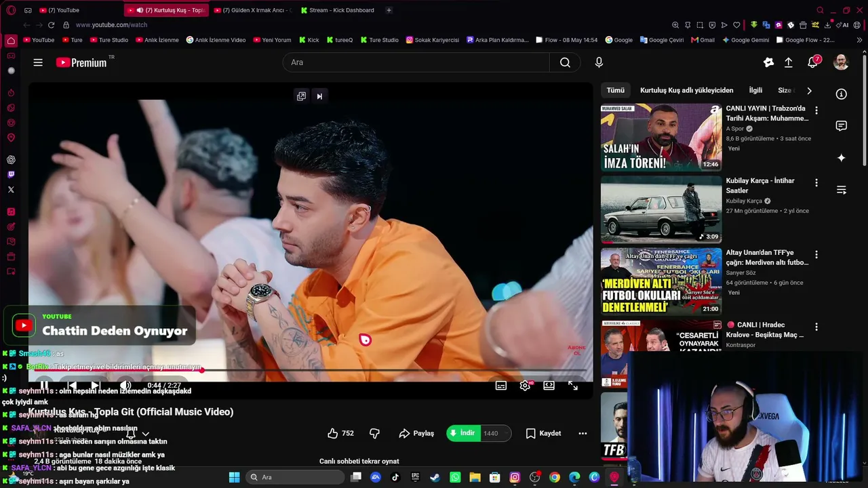Click the sparkle icon in the right rail

coord(842,158)
